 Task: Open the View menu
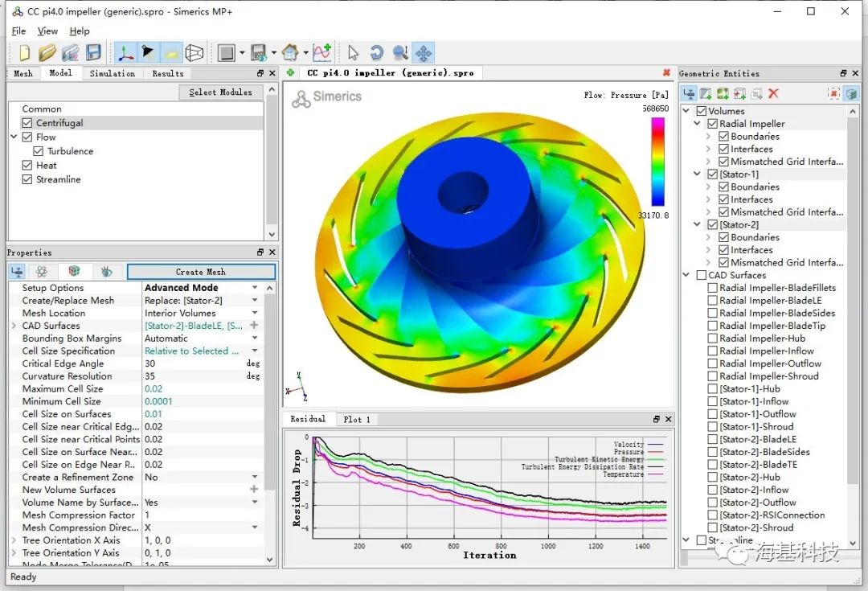47,31
